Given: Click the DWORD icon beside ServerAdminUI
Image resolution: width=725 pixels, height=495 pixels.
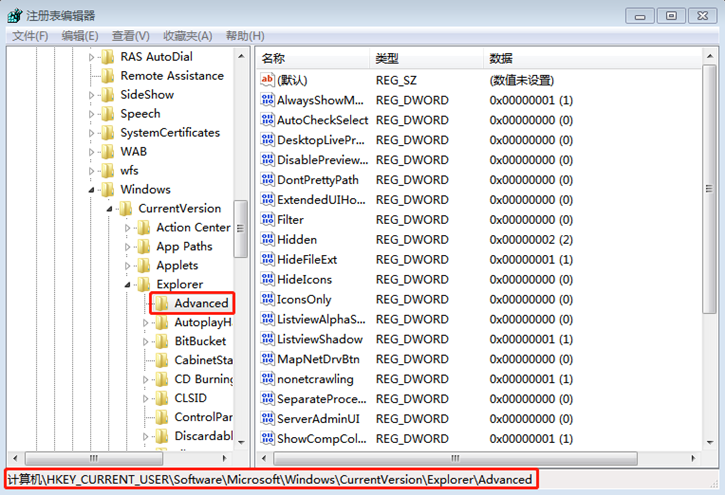Looking at the screenshot, I should point(267,418).
